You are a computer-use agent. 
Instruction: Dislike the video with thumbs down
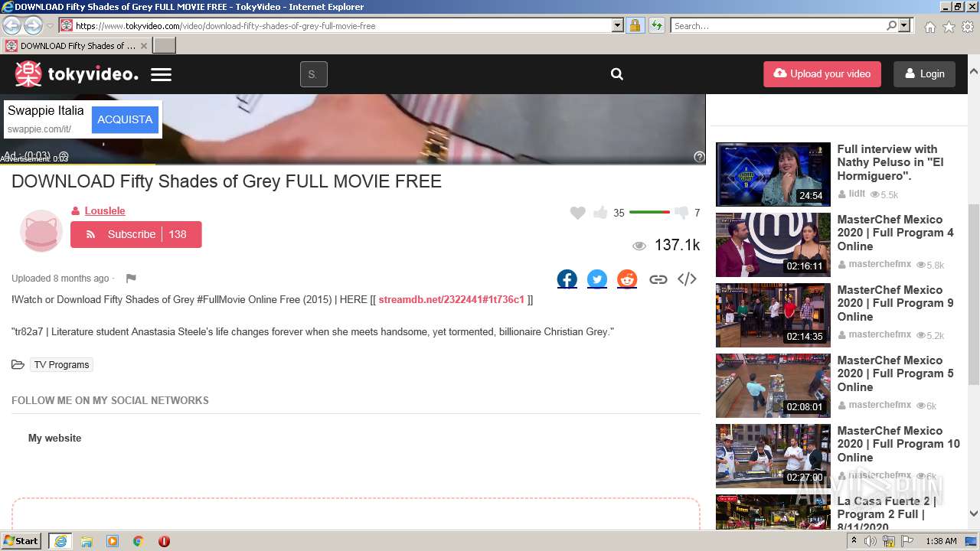(681, 213)
